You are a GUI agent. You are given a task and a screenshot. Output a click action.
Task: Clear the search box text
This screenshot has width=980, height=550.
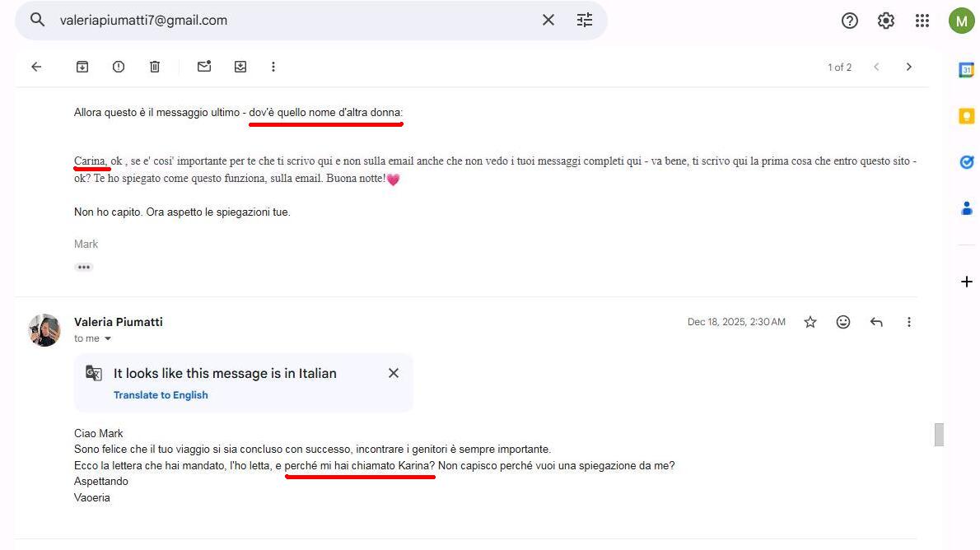(x=548, y=21)
